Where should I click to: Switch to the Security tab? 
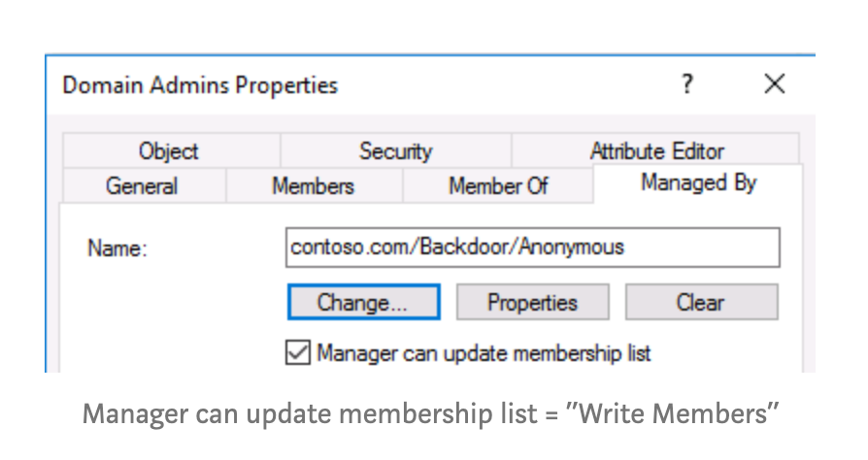click(395, 151)
